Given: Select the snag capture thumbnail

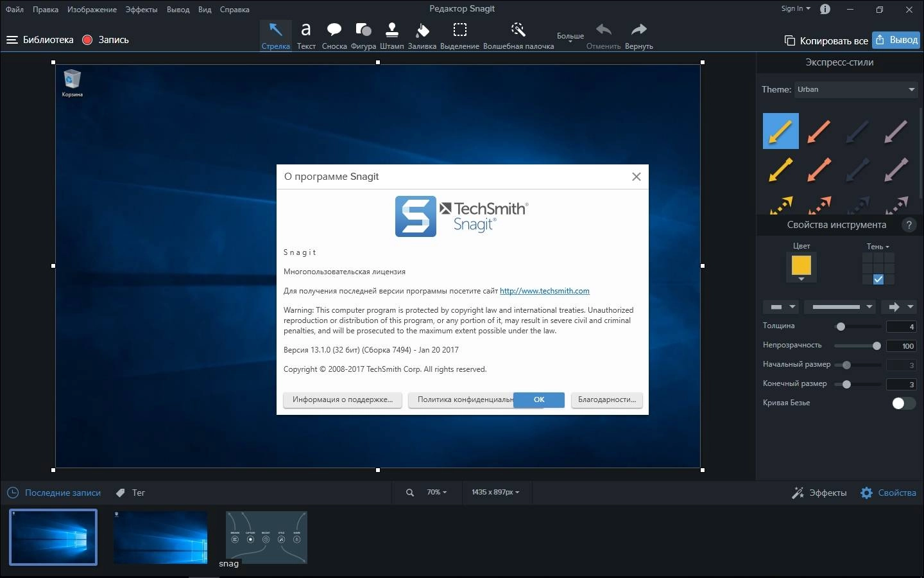Looking at the screenshot, I should point(266,538).
